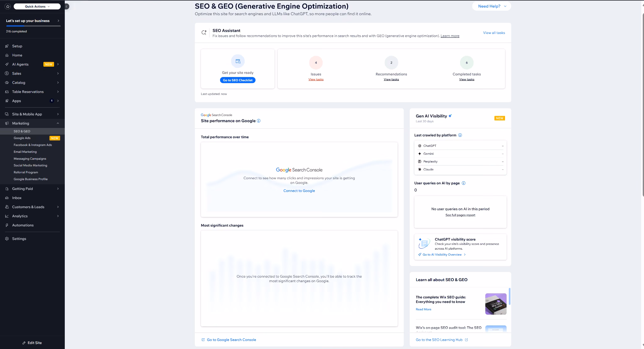Image resolution: width=644 pixels, height=349 pixels.
Task: Click the Inbox icon
Action: [x=7, y=198]
